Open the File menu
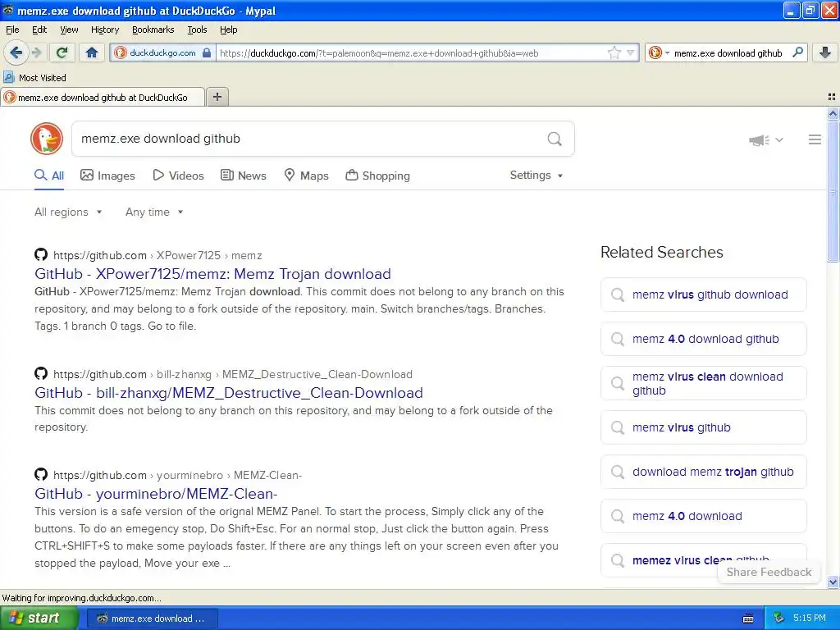This screenshot has width=840, height=630. tap(12, 30)
